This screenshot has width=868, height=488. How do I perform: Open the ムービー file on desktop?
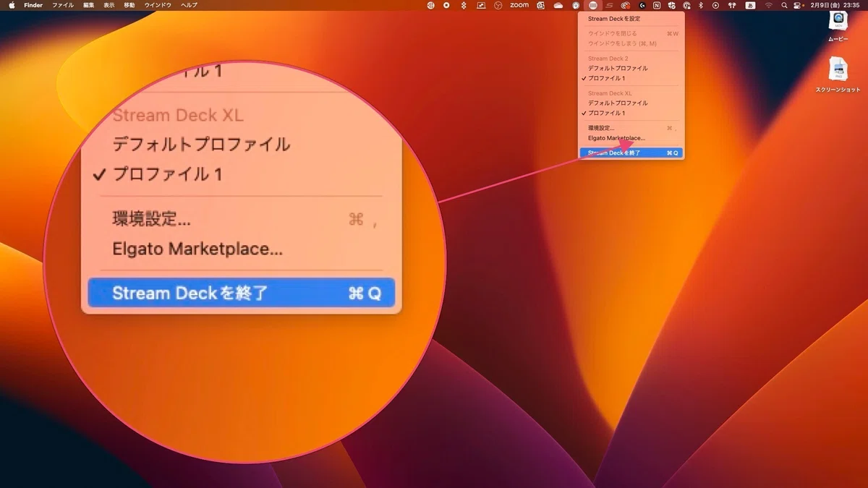(x=839, y=26)
